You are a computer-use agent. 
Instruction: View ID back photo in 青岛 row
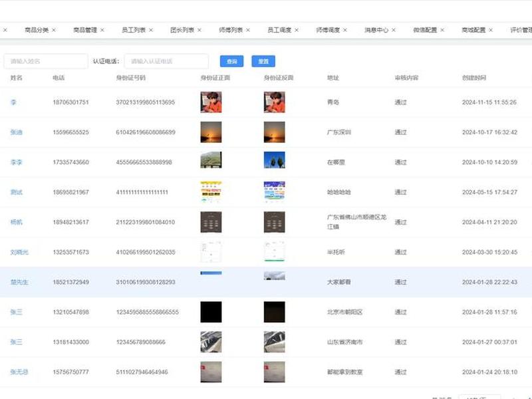coord(275,102)
